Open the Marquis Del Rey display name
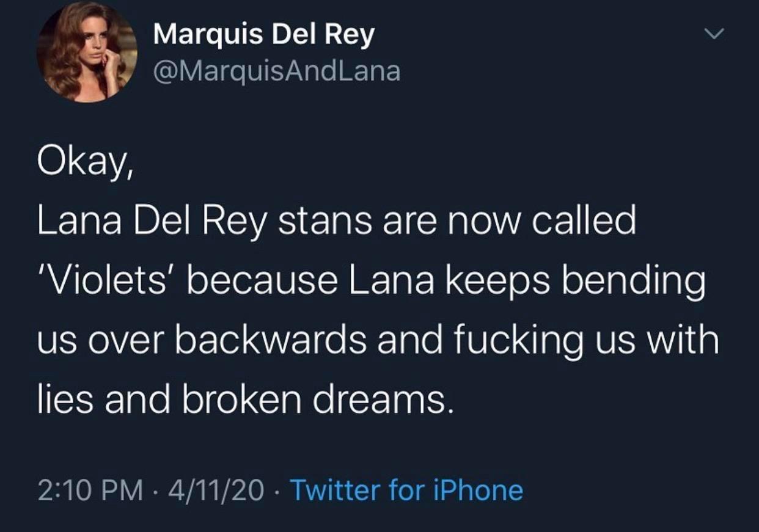Screen dimensions: 759x532 [263, 35]
